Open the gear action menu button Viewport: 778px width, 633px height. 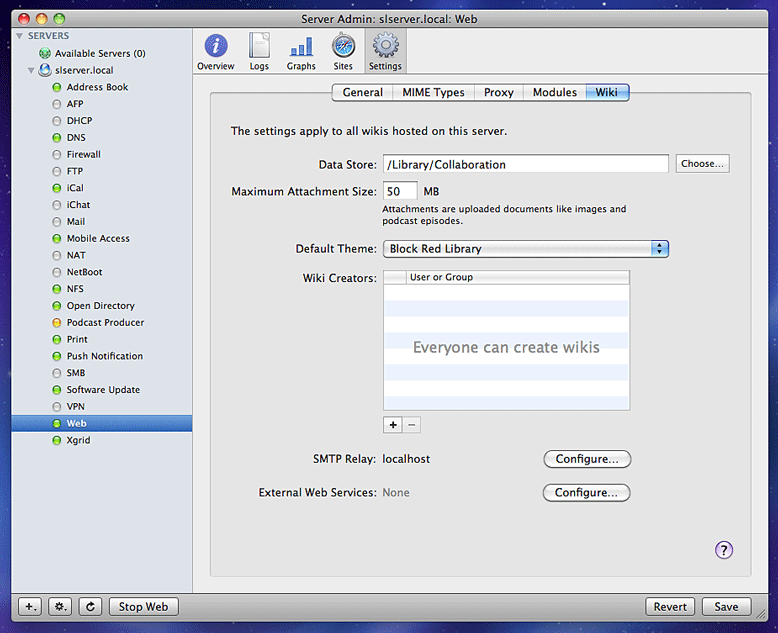pyautogui.click(x=61, y=607)
